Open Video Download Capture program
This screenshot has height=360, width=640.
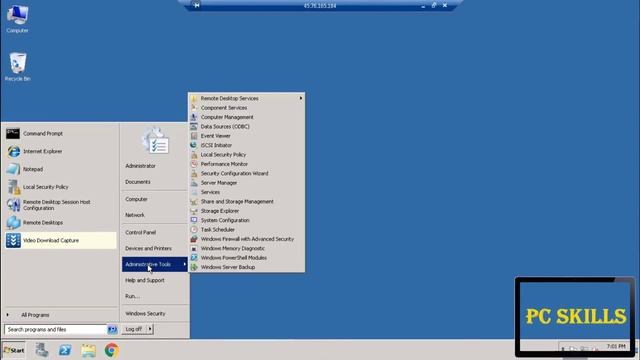pyautogui.click(x=60, y=240)
